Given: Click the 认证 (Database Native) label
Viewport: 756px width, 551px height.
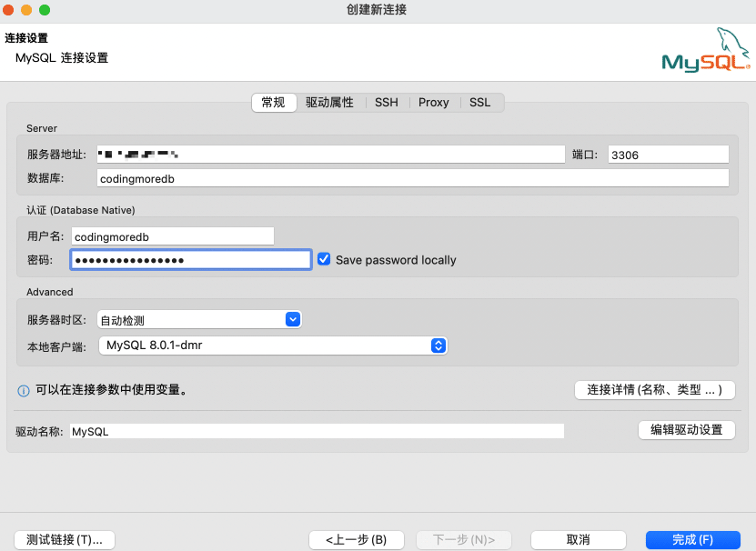Looking at the screenshot, I should tap(81, 210).
